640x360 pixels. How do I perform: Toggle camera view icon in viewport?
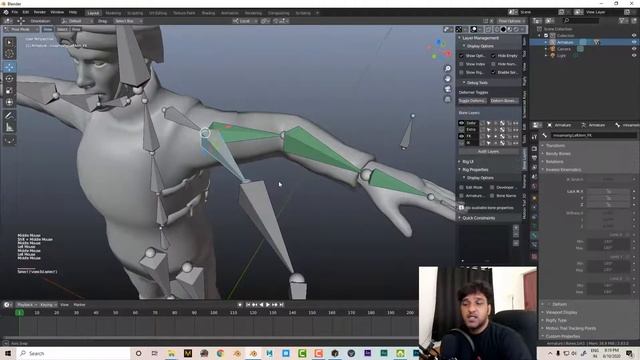[x=448, y=89]
